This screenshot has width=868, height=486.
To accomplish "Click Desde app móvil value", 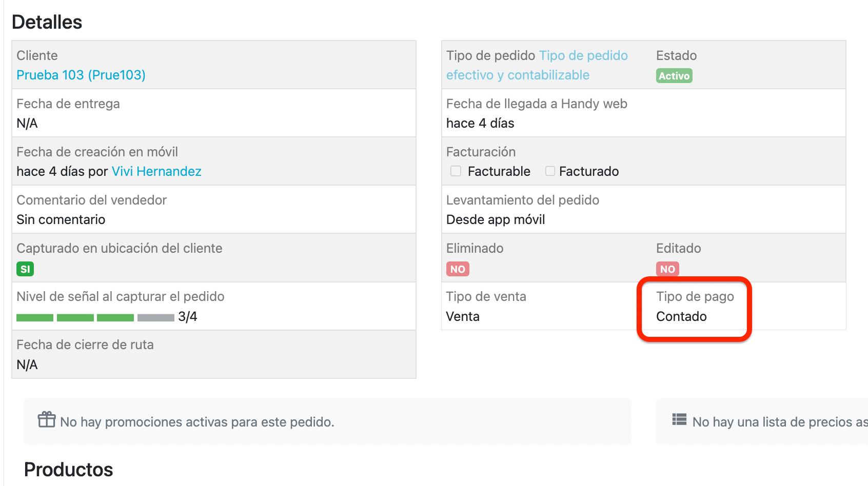I will [496, 219].
